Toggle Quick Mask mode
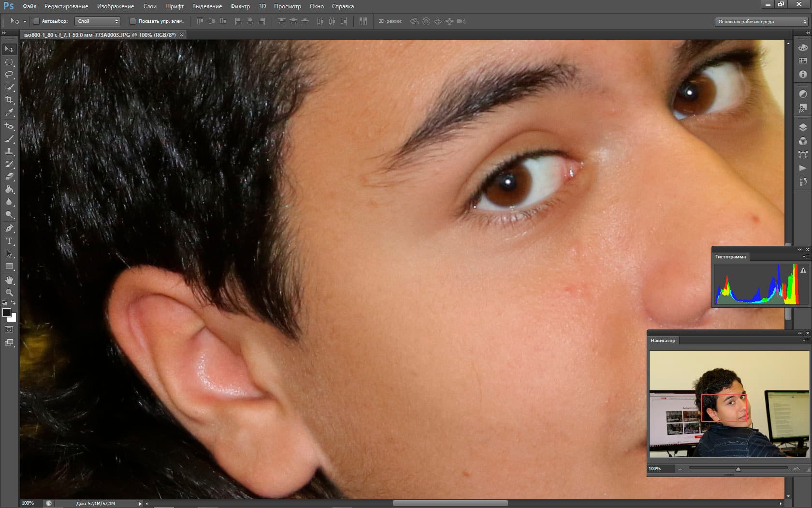Image resolution: width=812 pixels, height=508 pixels. tap(9, 329)
